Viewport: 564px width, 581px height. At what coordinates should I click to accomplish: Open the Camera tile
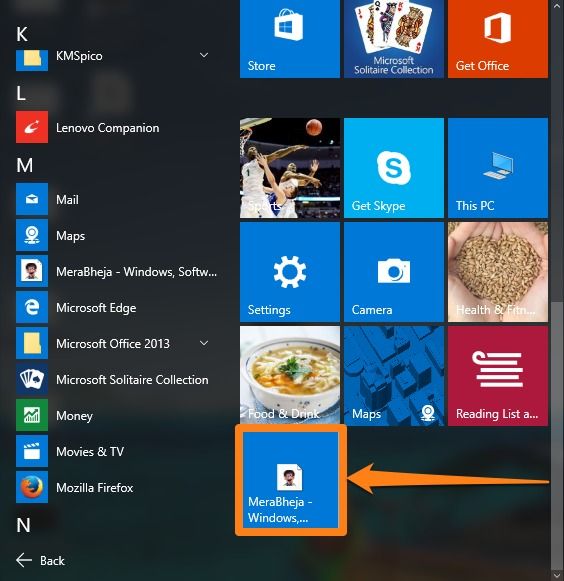click(x=394, y=272)
